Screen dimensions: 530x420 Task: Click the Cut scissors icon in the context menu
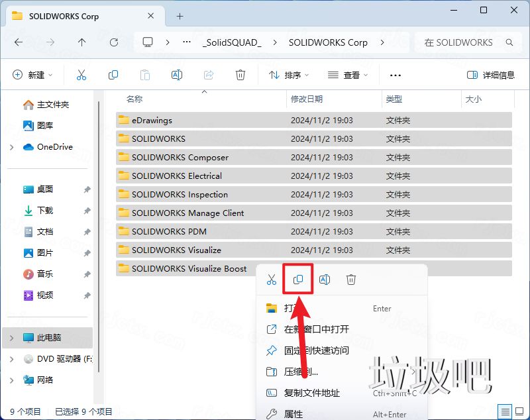coord(271,279)
